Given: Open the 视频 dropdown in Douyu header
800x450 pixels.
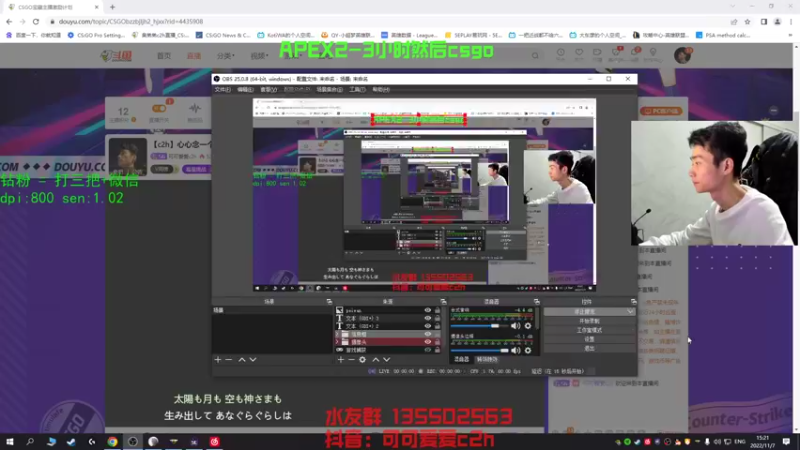Looking at the screenshot, I should [259, 56].
